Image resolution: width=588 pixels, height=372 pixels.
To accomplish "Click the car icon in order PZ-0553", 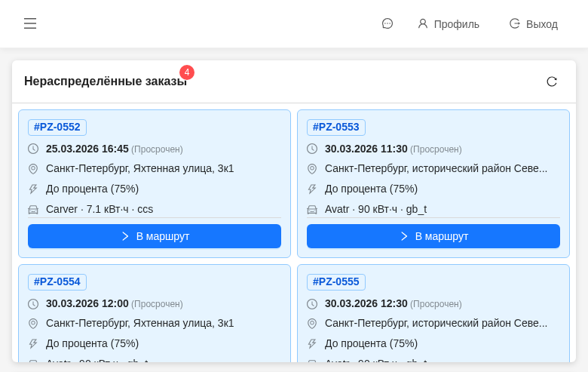I will click(x=312, y=210).
